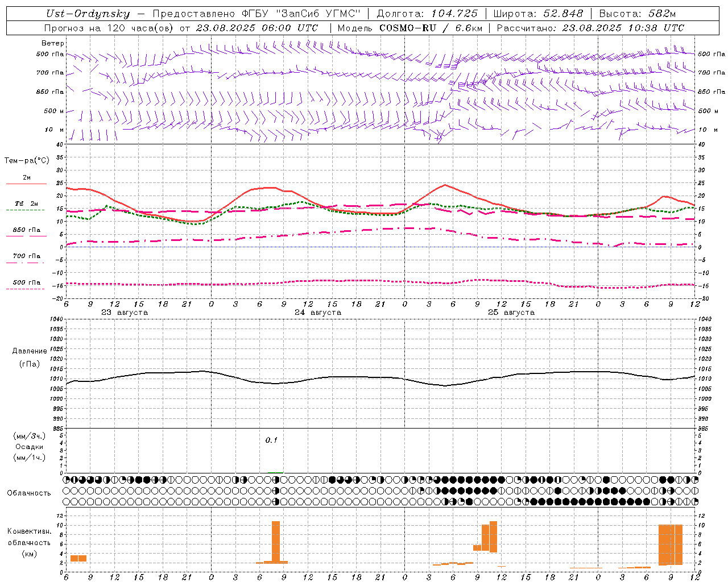Select the Долгота 104.725 header field
728x582 pixels.
pos(427,14)
